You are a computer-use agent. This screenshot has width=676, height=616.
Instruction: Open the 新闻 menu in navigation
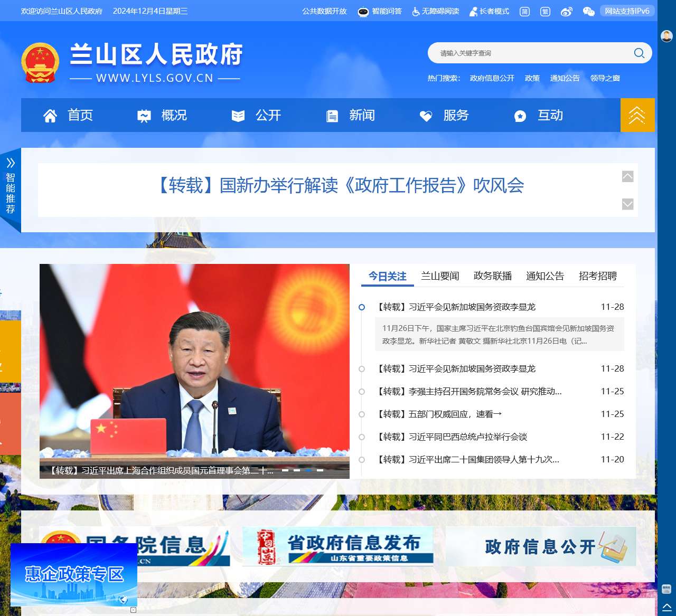pyautogui.click(x=361, y=115)
